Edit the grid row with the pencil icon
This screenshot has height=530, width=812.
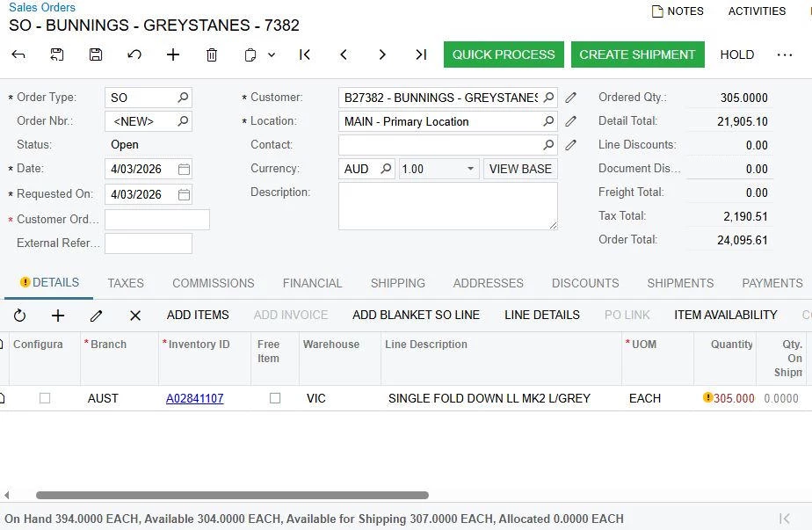click(97, 315)
